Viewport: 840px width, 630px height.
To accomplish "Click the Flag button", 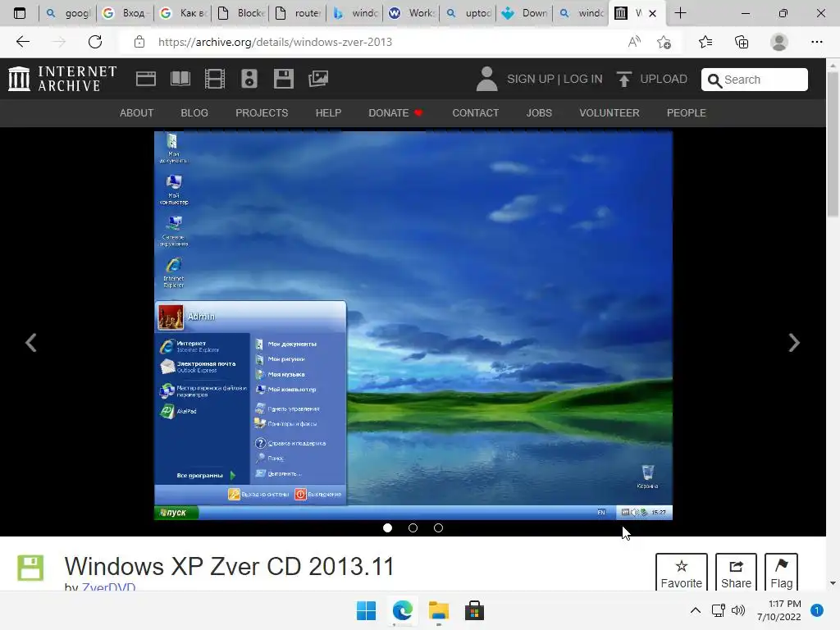I will pos(781,573).
